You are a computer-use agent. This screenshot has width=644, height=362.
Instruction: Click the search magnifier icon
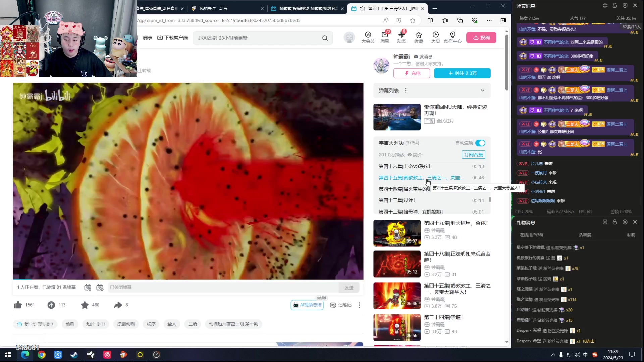[x=325, y=38]
